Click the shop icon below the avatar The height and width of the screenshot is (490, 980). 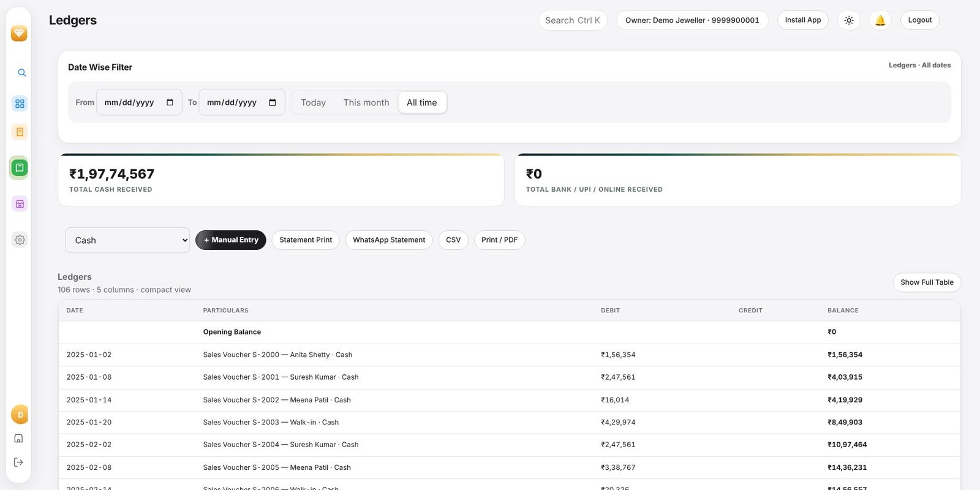tap(18, 439)
